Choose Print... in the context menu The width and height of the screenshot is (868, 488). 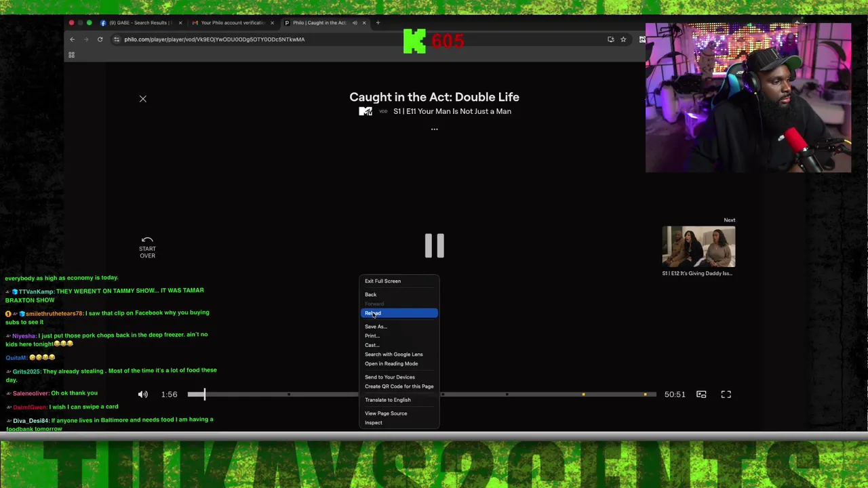click(x=399, y=336)
